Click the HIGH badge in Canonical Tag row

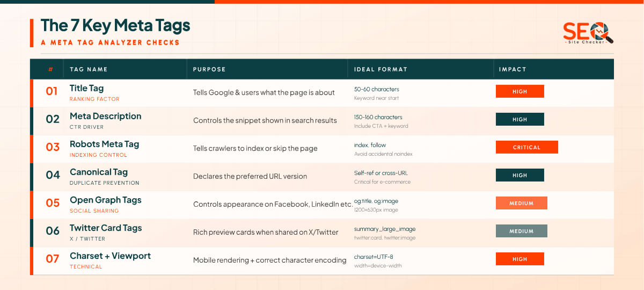(520, 175)
